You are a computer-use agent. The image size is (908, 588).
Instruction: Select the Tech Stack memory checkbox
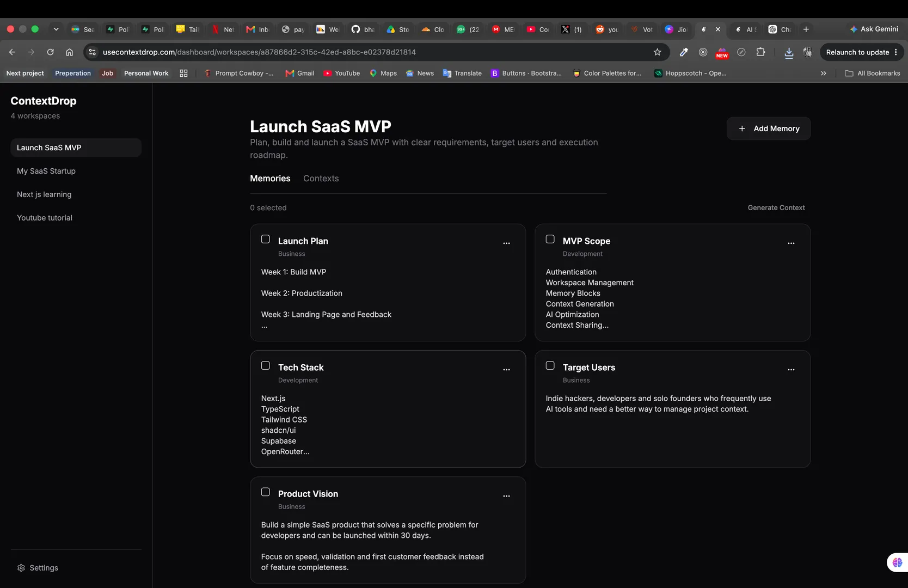(266, 365)
